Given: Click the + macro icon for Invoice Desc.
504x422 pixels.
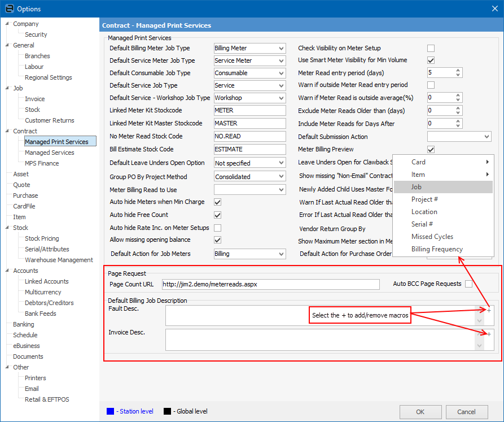Looking at the screenshot, I should [489, 334].
